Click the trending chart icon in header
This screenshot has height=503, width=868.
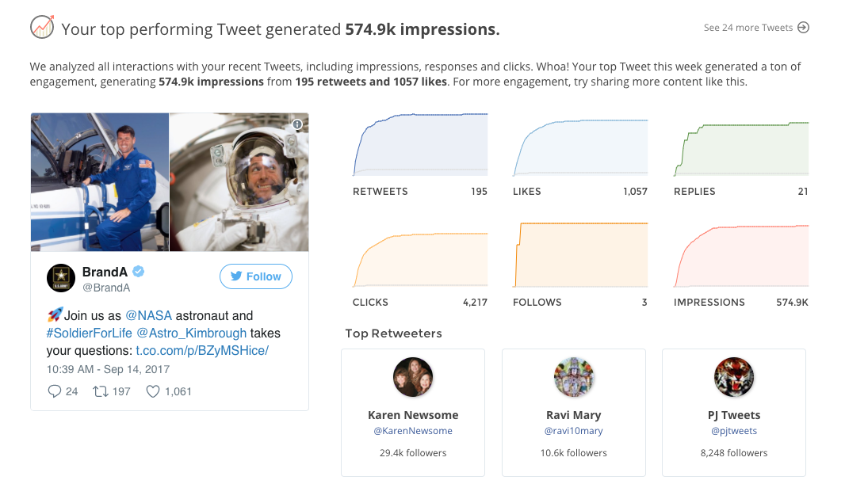42,28
